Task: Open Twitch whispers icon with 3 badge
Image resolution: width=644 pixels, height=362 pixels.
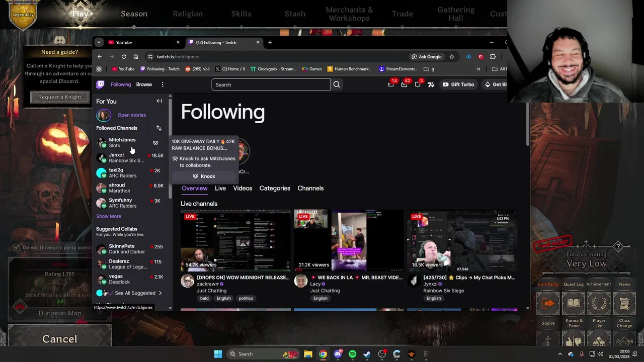Action: pyautogui.click(x=418, y=84)
